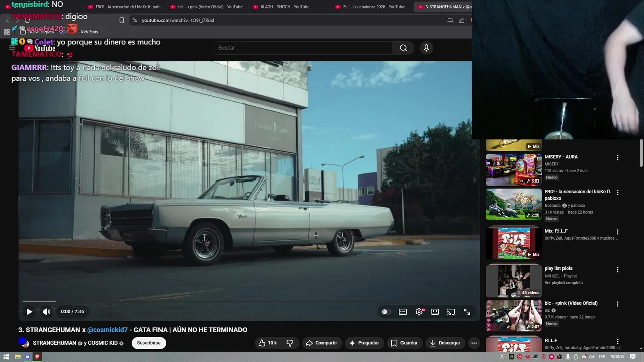The height and width of the screenshot is (362, 644).
Task: Open File Explorer from the taskbar
Action: 18,357
